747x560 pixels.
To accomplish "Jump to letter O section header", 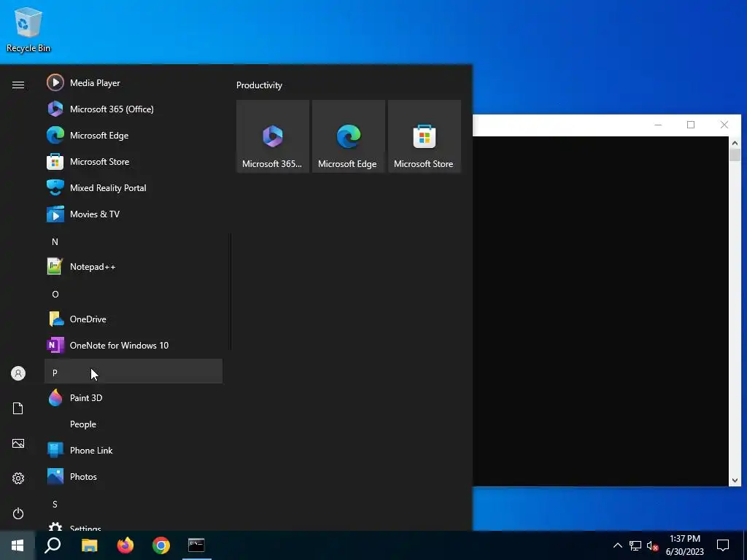I will [133, 294].
